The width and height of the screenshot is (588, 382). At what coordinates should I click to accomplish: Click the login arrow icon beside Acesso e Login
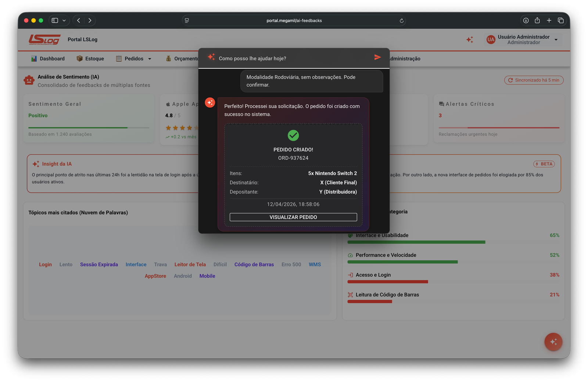(349, 275)
